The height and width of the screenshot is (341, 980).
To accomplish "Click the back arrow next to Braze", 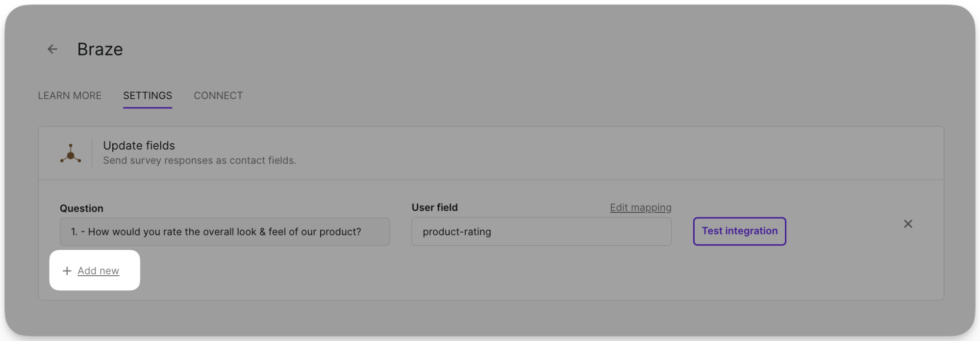I will (52, 49).
